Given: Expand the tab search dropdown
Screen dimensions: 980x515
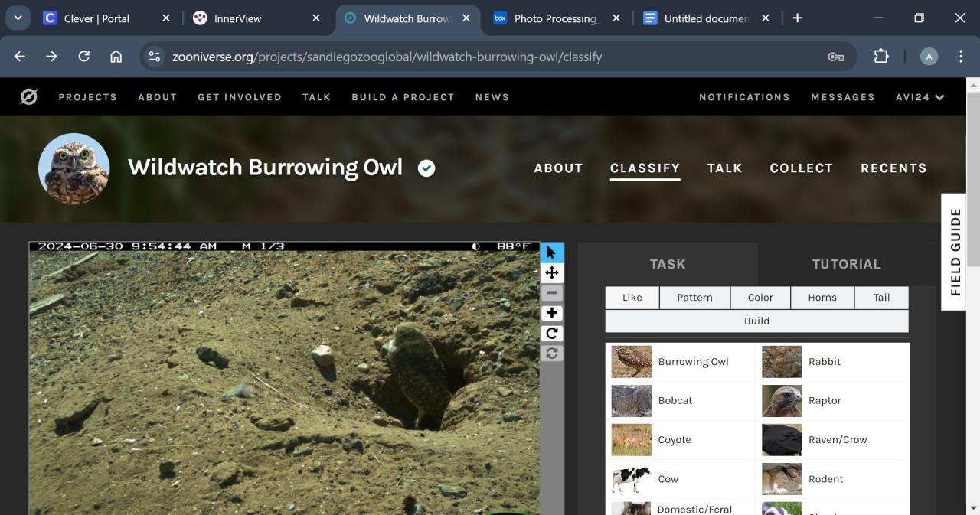Looking at the screenshot, I should 17,18.
